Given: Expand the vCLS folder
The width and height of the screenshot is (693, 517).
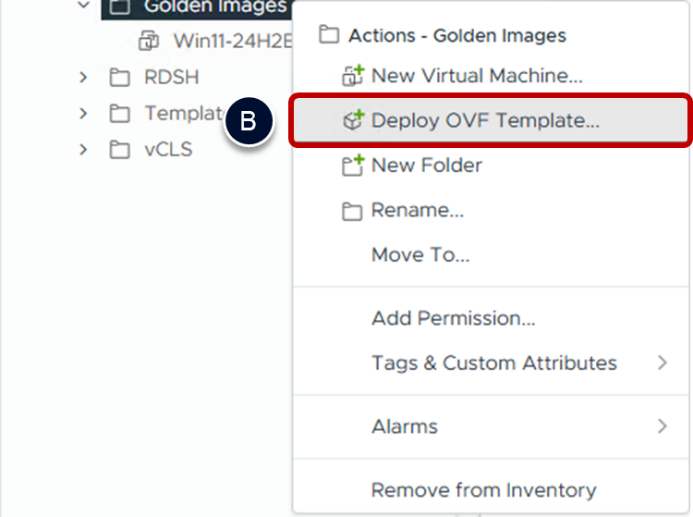Looking at the screenshot, I should pyautogui.click(x=83, y=150).
